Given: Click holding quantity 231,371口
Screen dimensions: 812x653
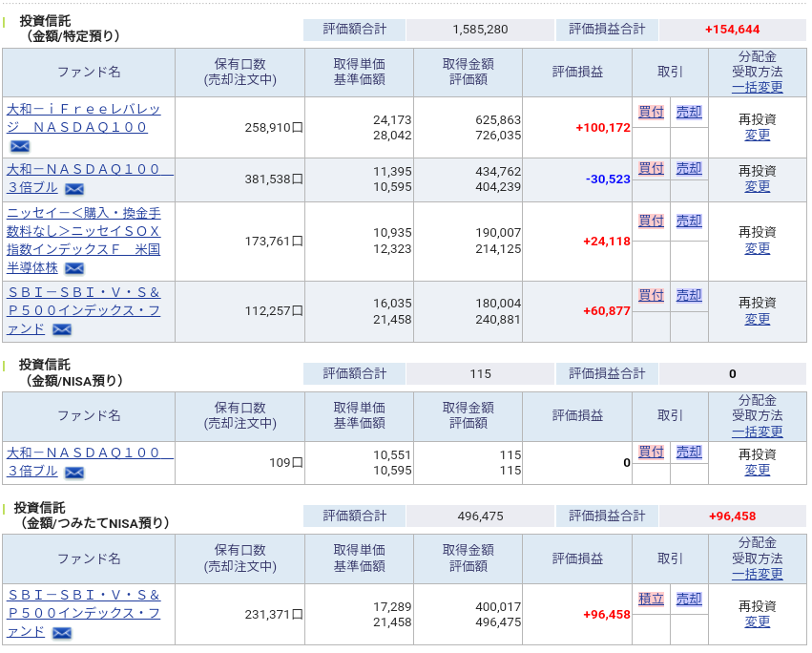Looking at the screenshot, I should (274, 615).
